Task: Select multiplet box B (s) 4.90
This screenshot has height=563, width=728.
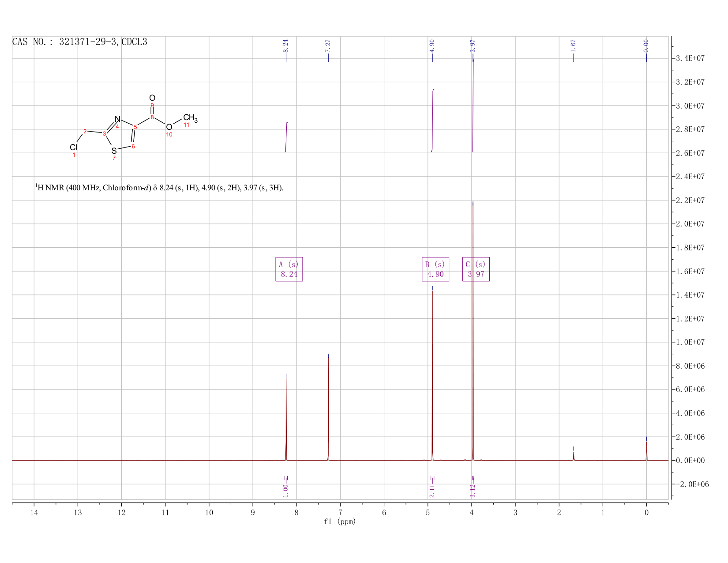Action: [x=435, y=269]
